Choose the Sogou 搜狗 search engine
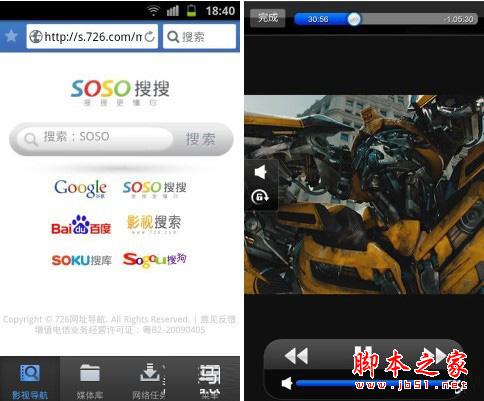 pos(154,260)
